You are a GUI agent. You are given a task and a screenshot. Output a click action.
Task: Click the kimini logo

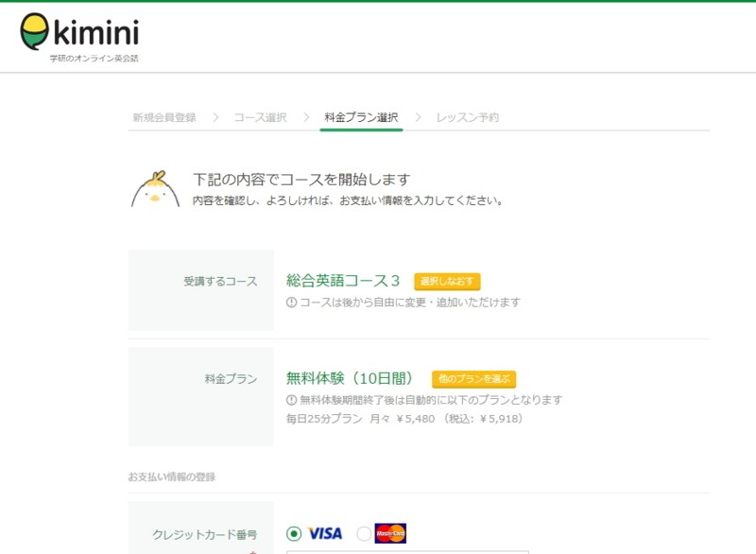(79, 32)
